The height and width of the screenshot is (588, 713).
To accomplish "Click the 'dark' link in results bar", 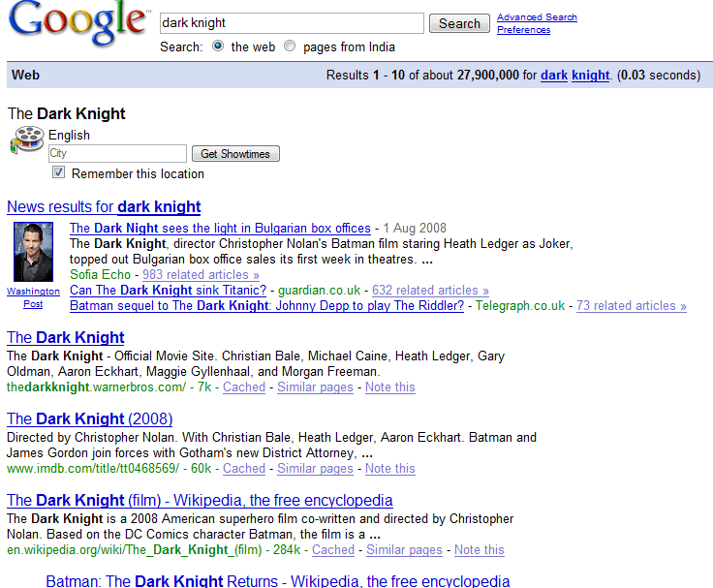I will (x=554, y=75).
